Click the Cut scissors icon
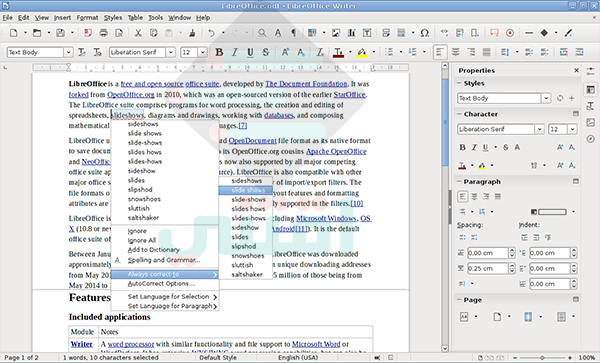This screenshot has width=600, height=363. [x=138, y=33]
